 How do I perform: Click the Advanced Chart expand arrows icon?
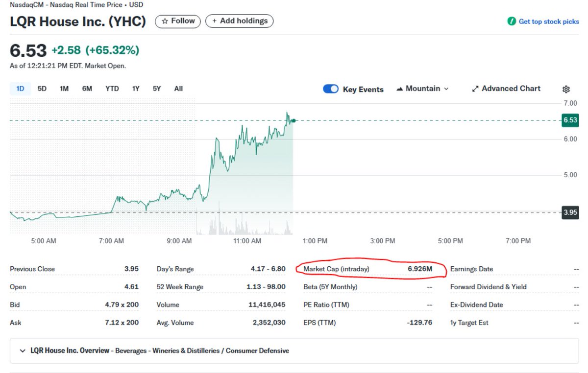[475, 89]
